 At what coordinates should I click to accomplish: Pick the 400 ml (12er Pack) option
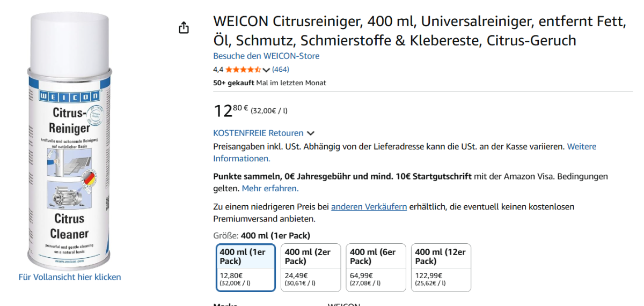pos(441,267)
